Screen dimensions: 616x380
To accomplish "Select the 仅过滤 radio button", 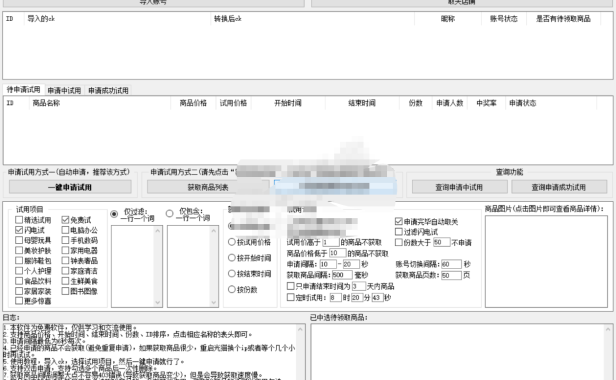I will (x=114, y=214).
